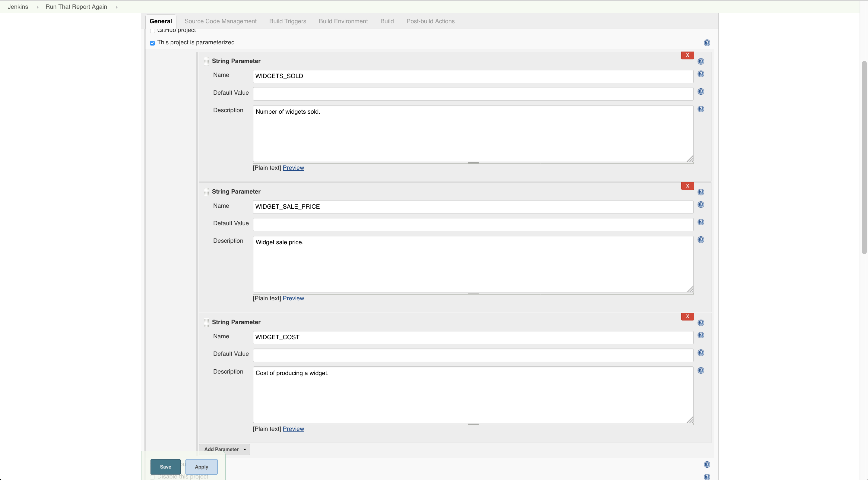Click the help icon next to WIDGET_SALE_PRICE Default Value

(701, 222)
